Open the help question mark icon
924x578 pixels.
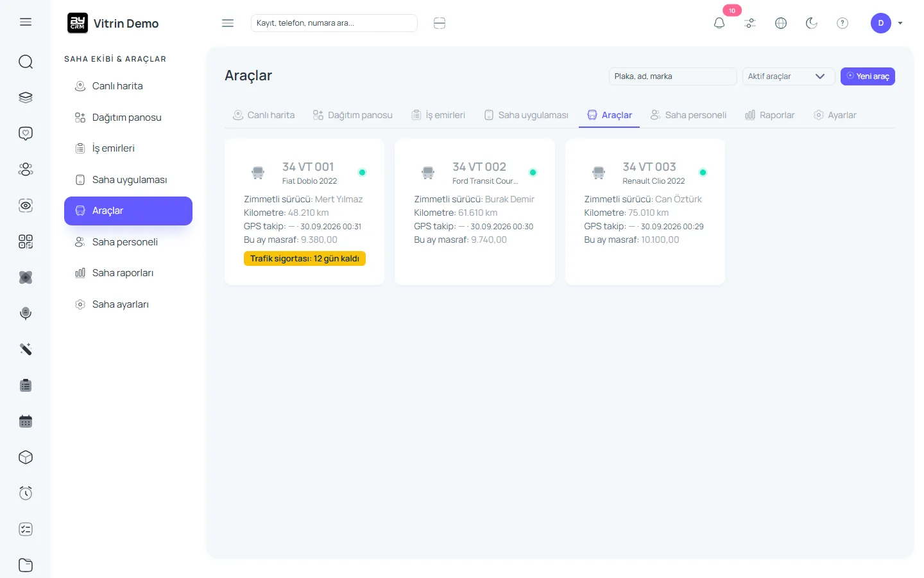click(x=843, y=23)
